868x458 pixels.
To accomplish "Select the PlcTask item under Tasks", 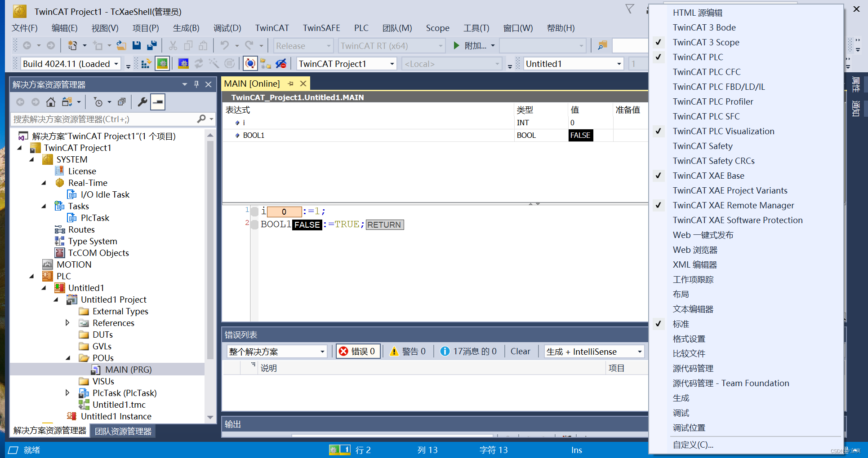I will coord(95,218).
